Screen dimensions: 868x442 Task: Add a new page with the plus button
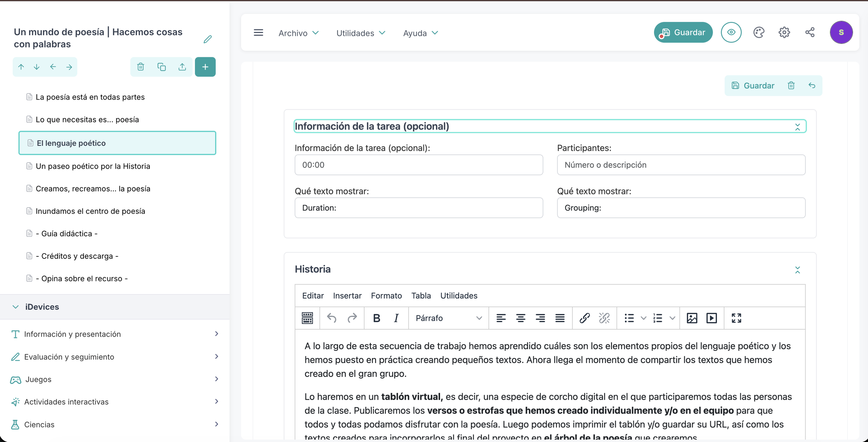205,67
